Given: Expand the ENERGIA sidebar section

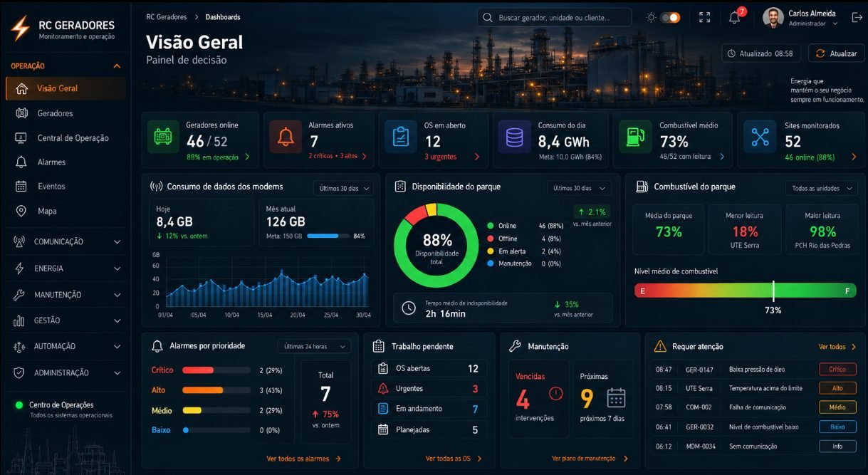Looking at the screenshot, I should [x=67, y=268].
